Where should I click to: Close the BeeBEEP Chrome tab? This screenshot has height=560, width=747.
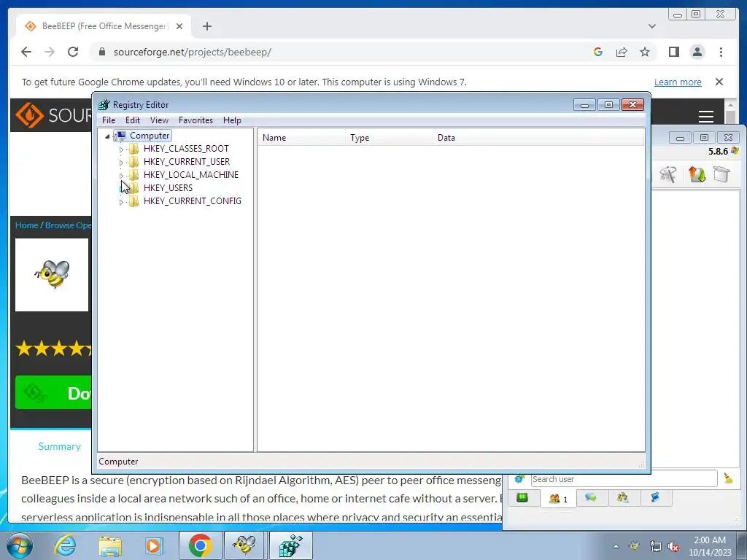coord(179,26)
